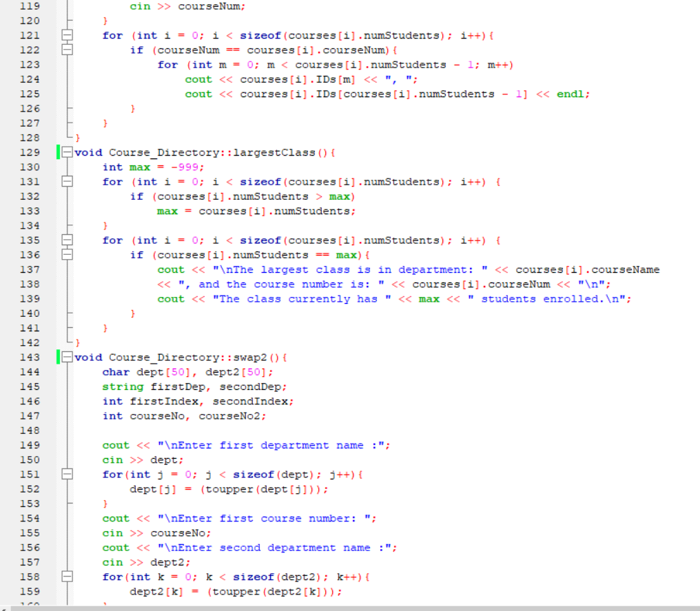Screen dimensions: 700x611
Task: Click the 'Enter second department name' string
Action: (274, 548)
